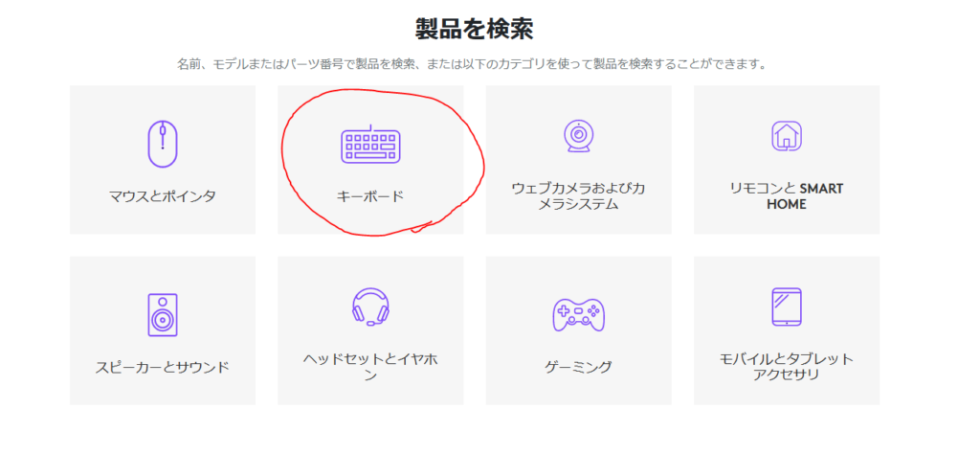Select the キーボード category label
980x454 pixels.
tap(370, 196)
